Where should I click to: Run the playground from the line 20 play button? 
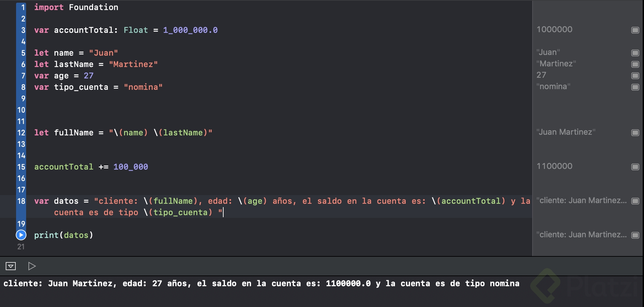21,235
